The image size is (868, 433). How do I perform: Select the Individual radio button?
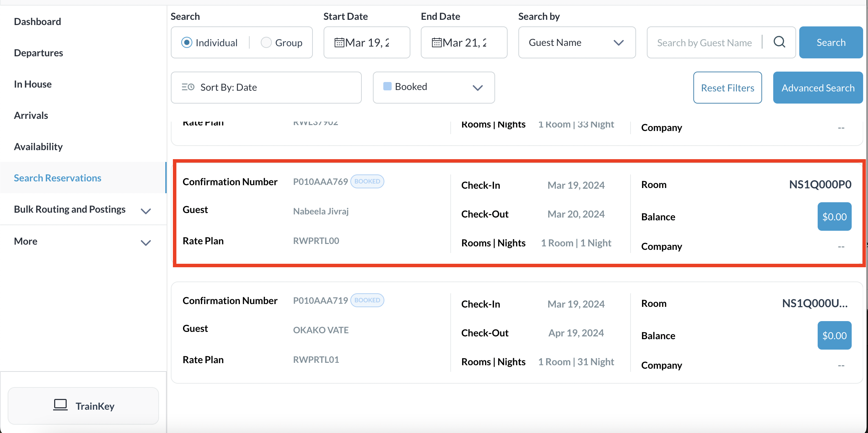(187, 42)
